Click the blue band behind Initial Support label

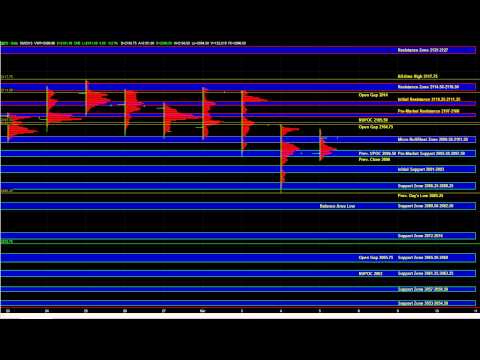tap(238, 169)
